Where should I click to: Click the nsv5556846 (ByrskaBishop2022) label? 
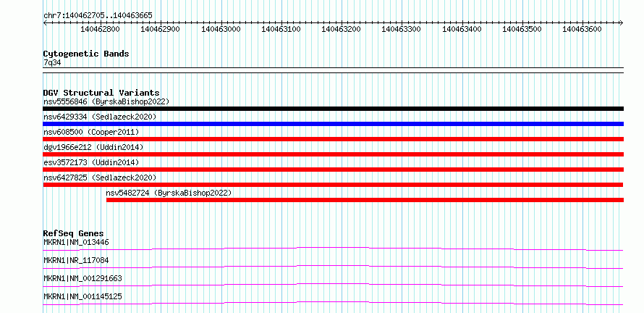point(106,101)
